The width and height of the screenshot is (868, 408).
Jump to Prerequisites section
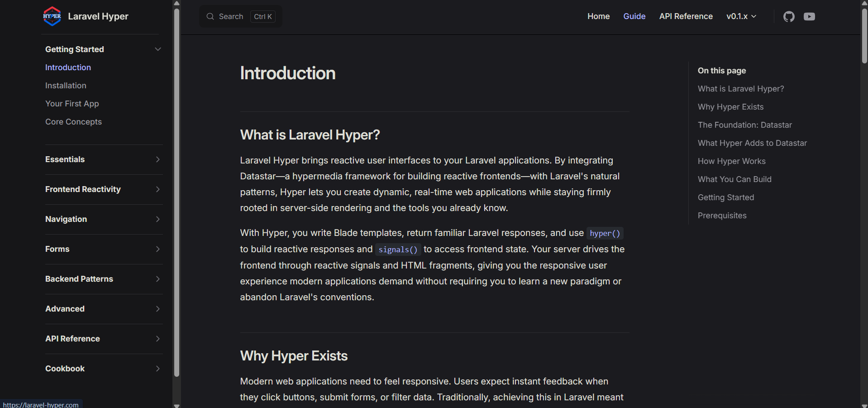722,216
